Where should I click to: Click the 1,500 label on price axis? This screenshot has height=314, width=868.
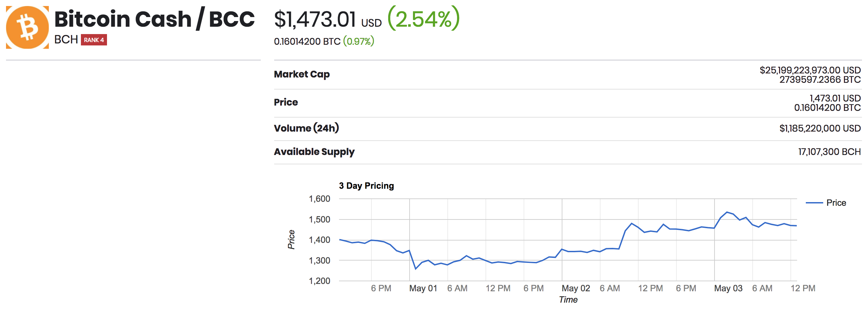(x=319, y=219)
